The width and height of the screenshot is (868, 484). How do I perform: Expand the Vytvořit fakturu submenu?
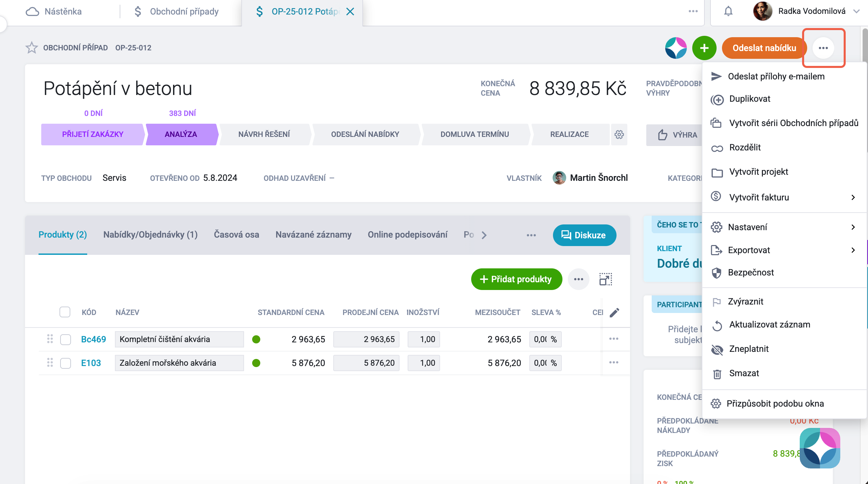(784, 197)
